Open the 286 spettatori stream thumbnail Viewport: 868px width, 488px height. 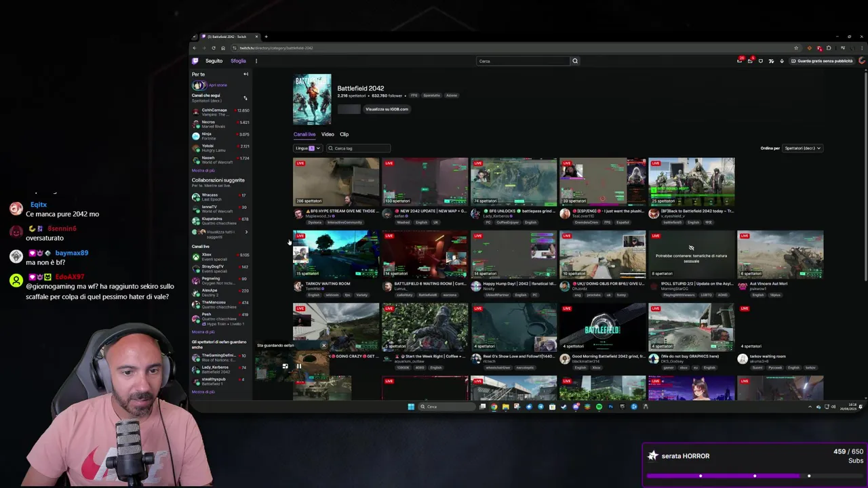click(x=336, y=182)
